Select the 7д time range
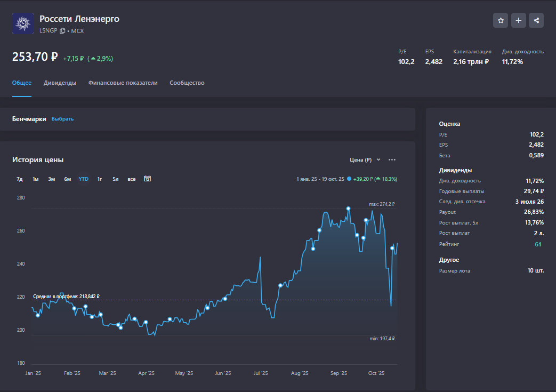556x392 pixels. (20, 179)
